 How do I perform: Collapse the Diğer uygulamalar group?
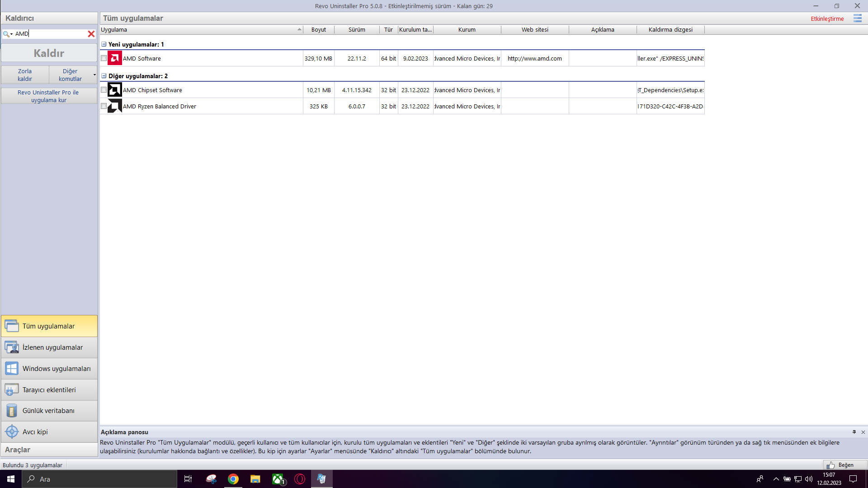pyautogui.click(x=104, y=76)
